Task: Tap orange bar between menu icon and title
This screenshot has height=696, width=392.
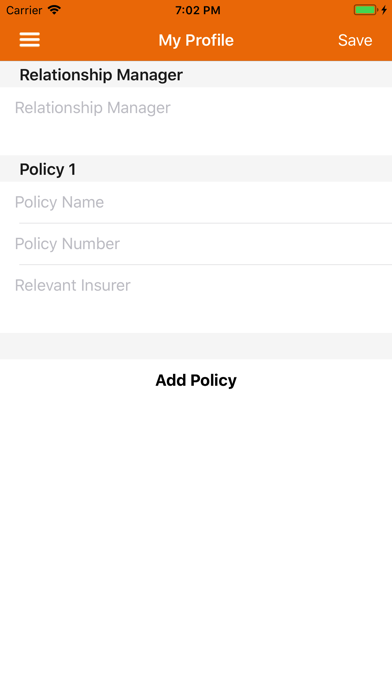Action: pyautogui.click(x=99, y=40)
